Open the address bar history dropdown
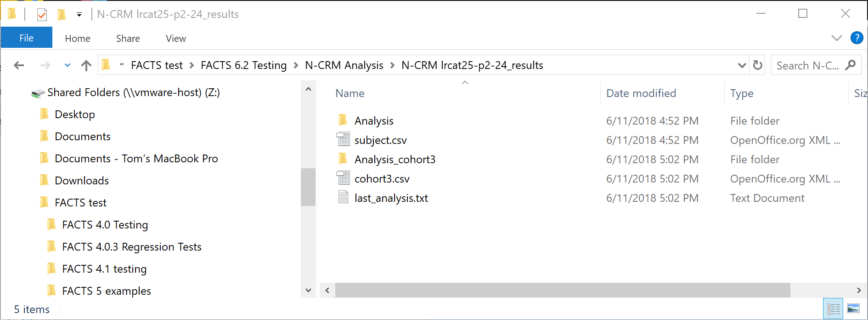 coord(742,65)
